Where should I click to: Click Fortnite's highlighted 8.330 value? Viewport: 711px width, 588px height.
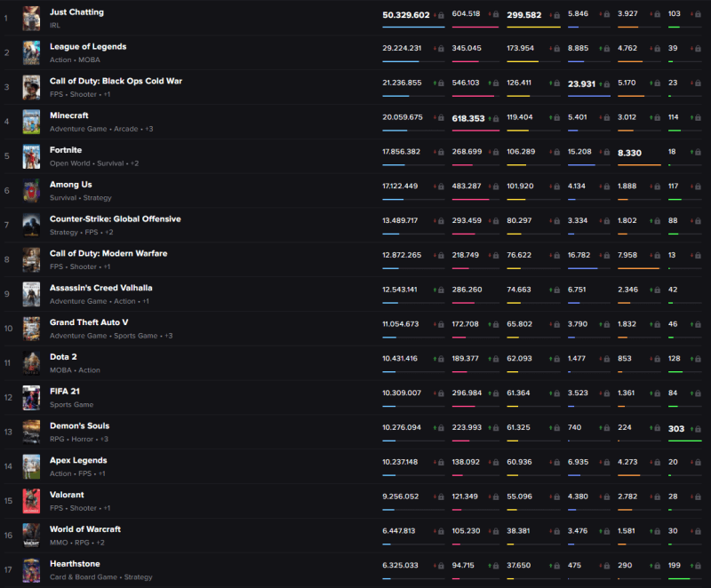pos(629,153)
